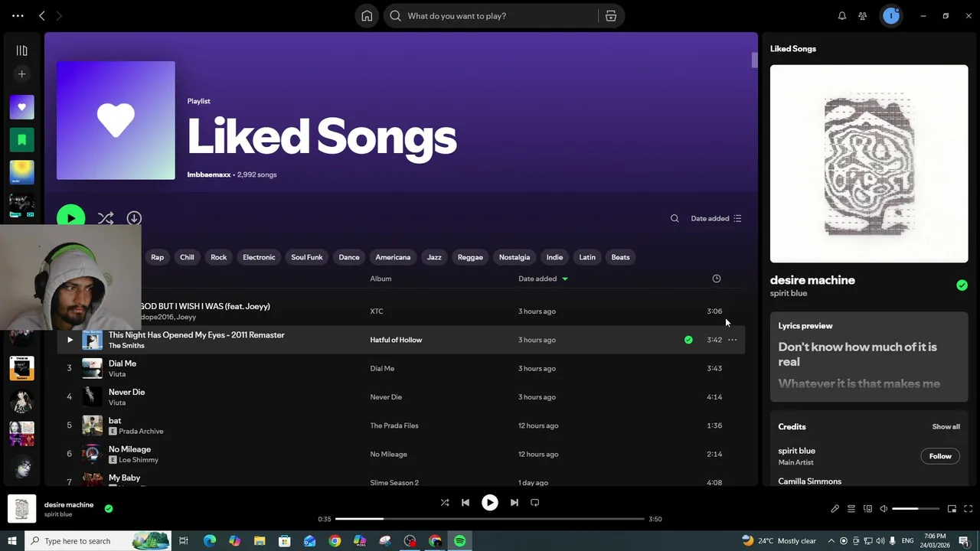This screenshot has height=551, width=980.
Task: Open the miniplayer icon
Action: pyautogui.click(x=952, y=509)
